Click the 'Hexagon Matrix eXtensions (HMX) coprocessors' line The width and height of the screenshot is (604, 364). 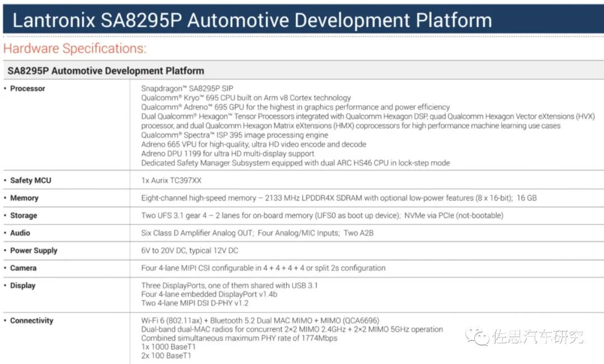coord(351,126)
